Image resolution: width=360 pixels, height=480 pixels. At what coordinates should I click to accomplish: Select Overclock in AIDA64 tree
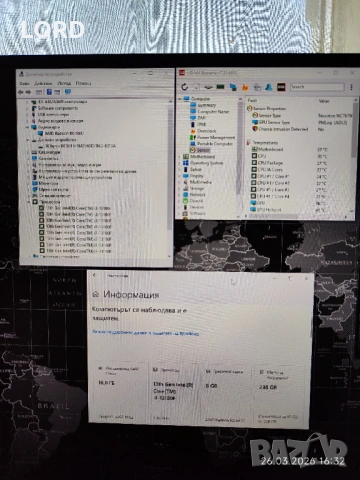point(207,131)
